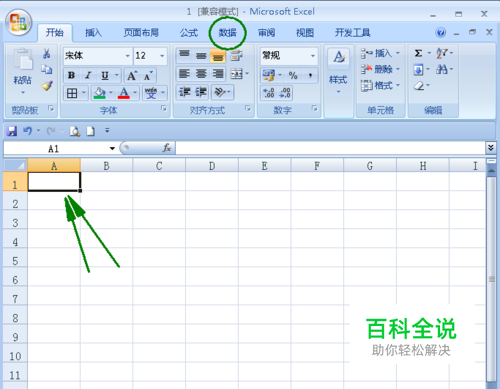Viewport: 500px width, 389px height.
Task: Click the Clear eraser icon
Action: [x=419, y=86]
